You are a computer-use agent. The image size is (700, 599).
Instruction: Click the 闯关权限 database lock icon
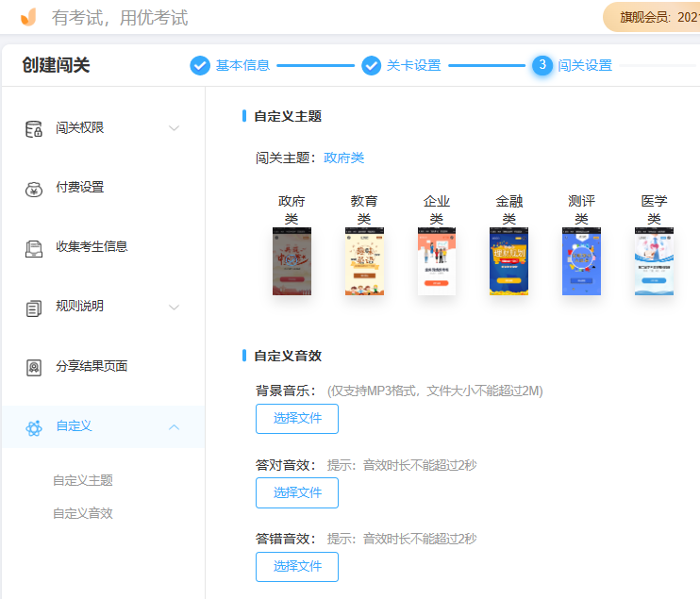(33, 129)
